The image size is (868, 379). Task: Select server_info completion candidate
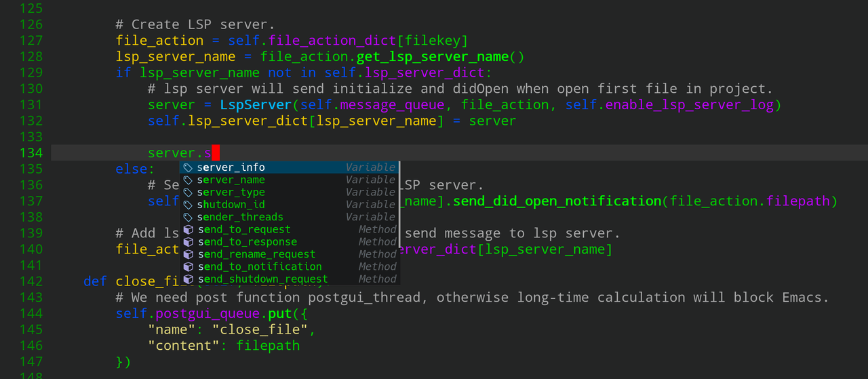tap(289, 167)
